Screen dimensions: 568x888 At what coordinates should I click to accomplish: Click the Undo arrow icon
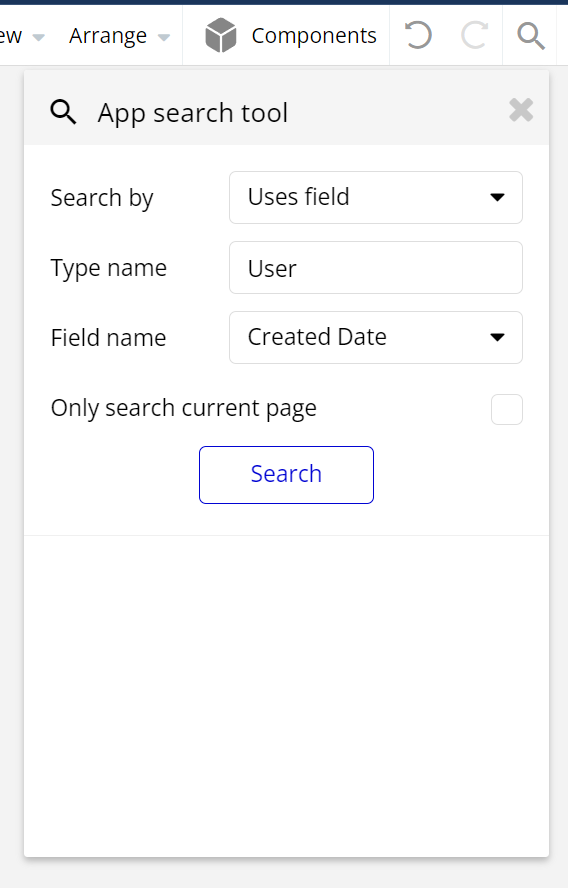(418, 35)
